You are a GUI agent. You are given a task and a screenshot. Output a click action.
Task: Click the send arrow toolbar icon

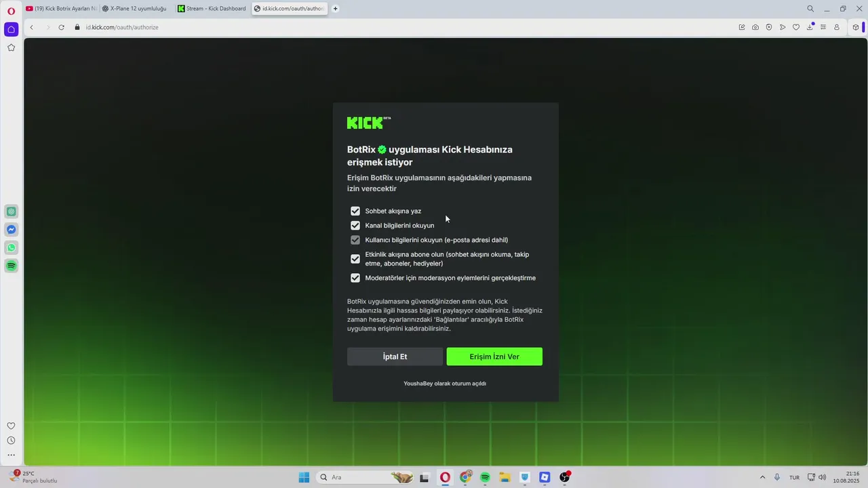[x=783, y=27]
